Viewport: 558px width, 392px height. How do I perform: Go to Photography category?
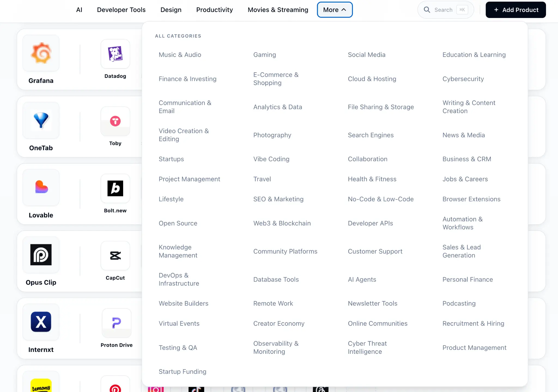[272, 135]
